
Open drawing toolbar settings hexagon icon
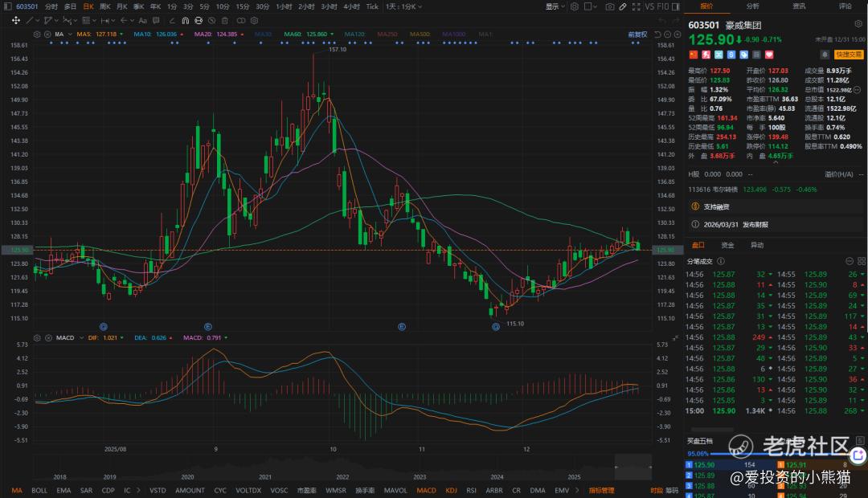tap(254, 20)
